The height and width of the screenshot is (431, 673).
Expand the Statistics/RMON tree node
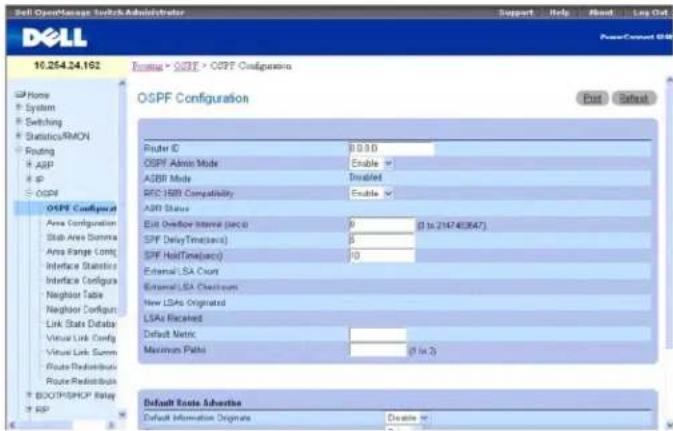(19, 136)
